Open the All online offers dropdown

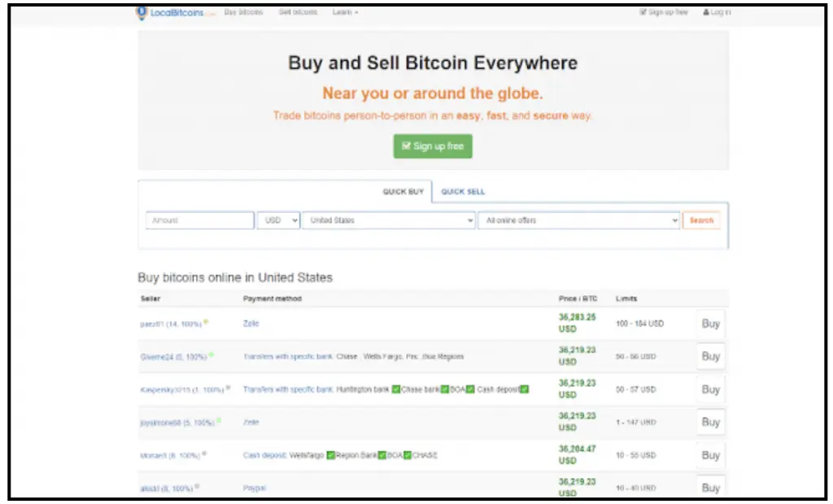coord(578,220)
